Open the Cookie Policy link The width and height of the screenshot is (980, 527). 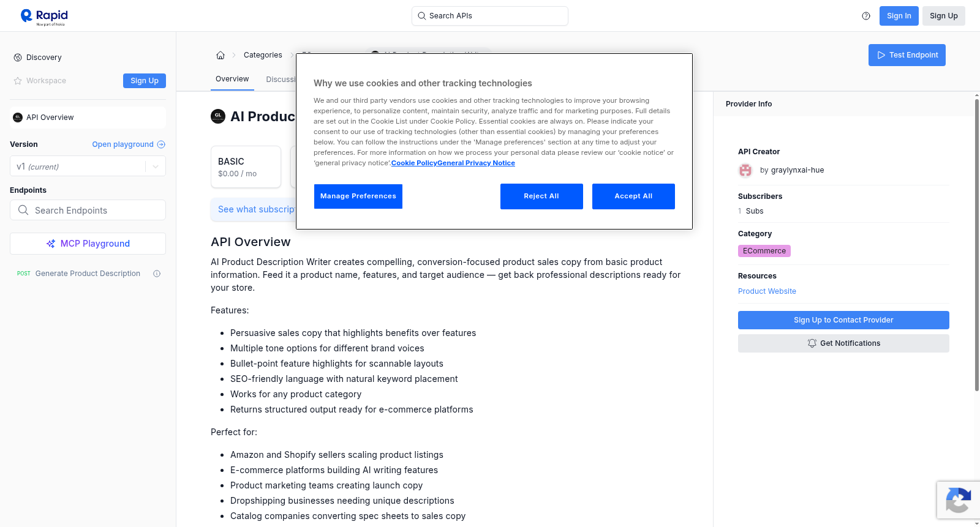coord(414,163)
